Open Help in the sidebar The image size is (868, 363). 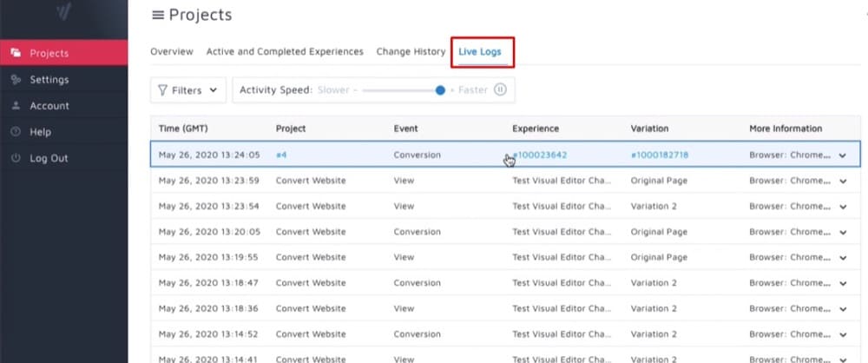point(63,132)
